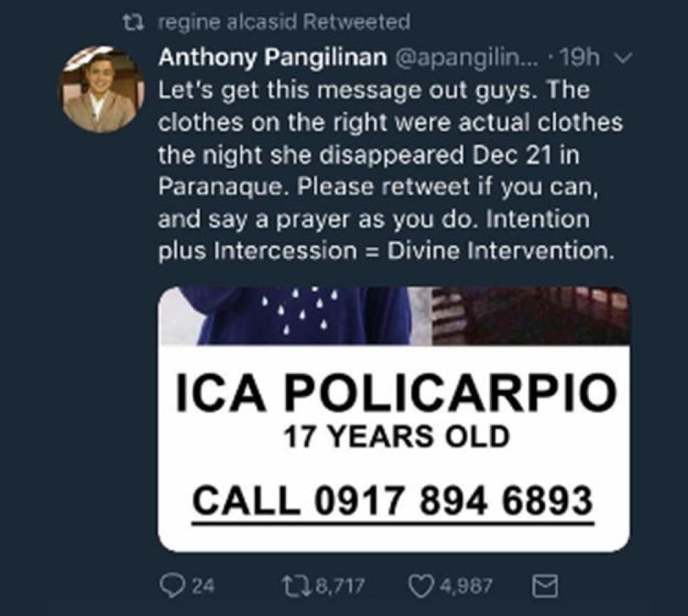Viewport: 688px width, 616px height.
Task: Click the @apangilin... handle
Action: [x=467, y=58]
